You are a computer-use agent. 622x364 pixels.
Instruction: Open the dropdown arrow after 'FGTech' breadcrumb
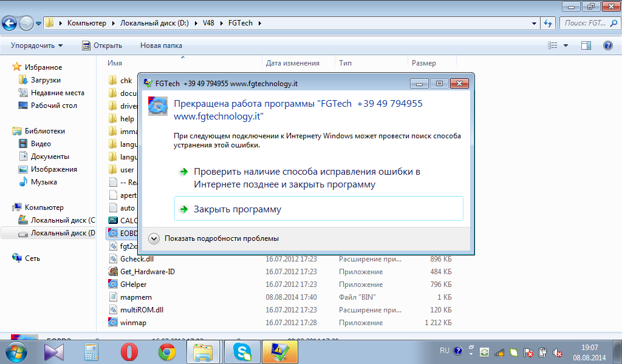click(x=260, y=23)
